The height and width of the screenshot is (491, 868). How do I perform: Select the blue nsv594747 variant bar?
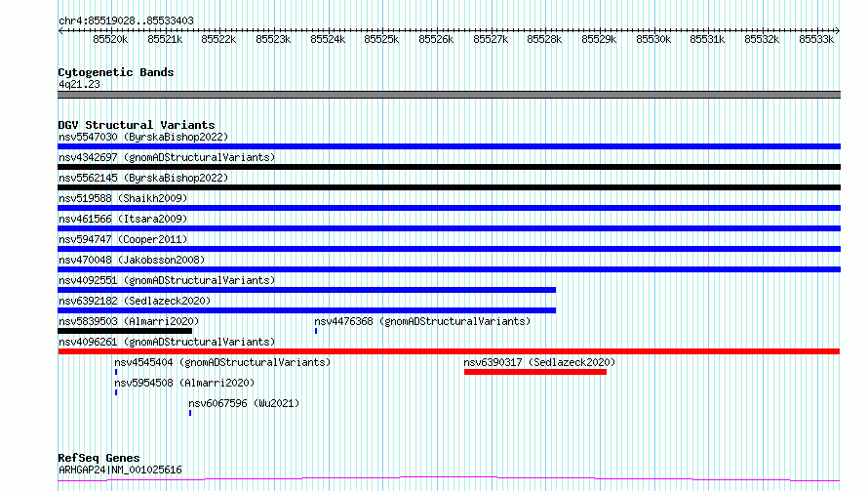coord(449,249)
